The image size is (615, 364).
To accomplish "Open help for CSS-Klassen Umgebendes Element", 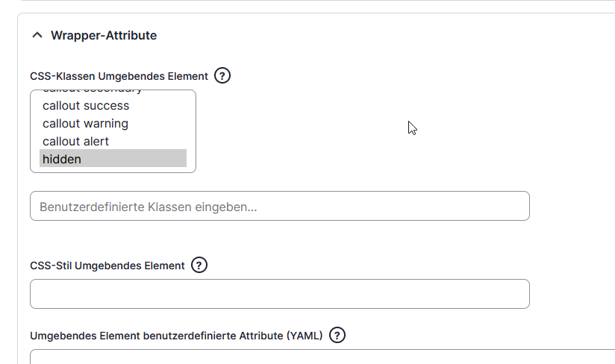I will click(222, 75).
